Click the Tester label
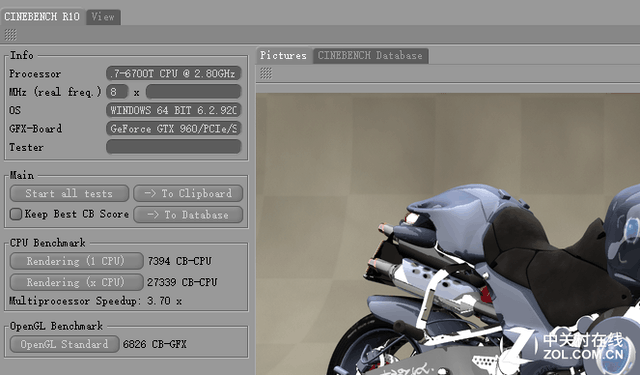The width and height of the screenshot is (640, 375). (26, 147)
